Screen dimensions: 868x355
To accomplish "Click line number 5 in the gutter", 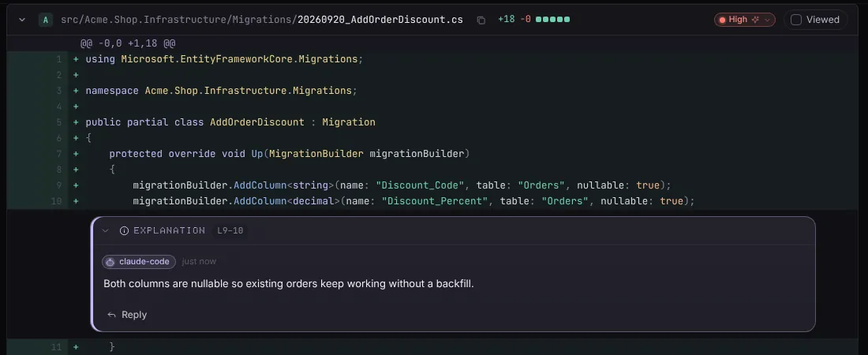I will coord(58,121).
